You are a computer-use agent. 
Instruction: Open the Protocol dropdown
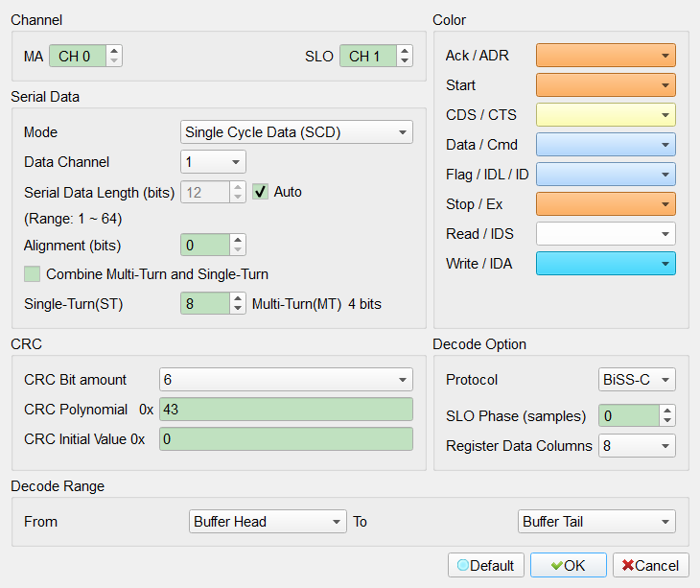click(637, 380)
